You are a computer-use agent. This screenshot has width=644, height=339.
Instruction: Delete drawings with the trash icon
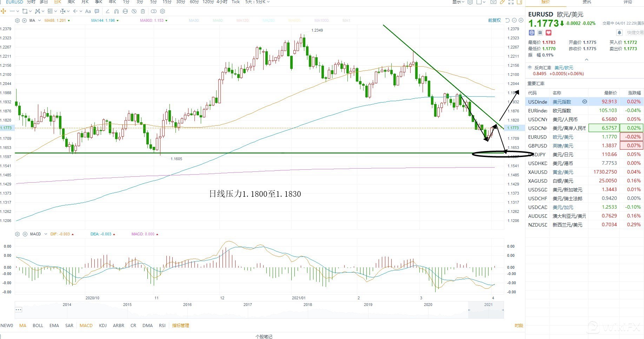coord(143,11)
